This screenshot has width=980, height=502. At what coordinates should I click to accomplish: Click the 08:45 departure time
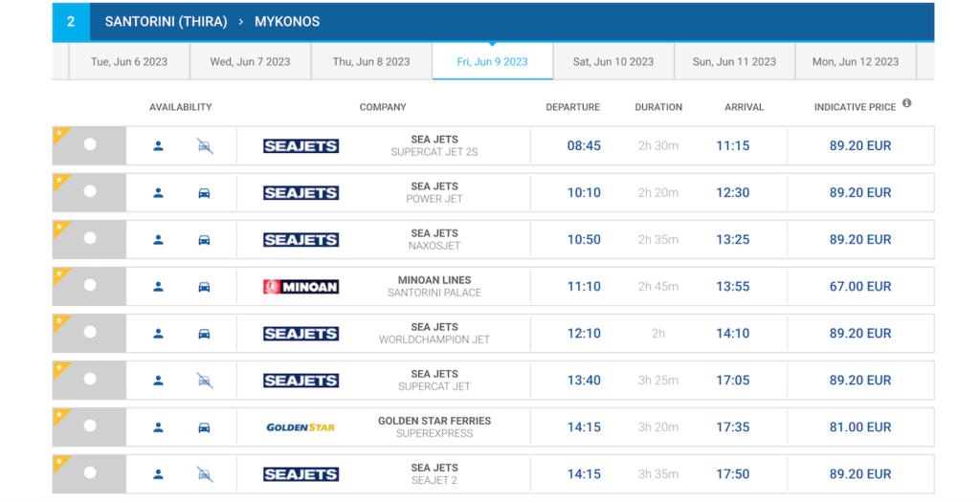(x=584, y=146)
